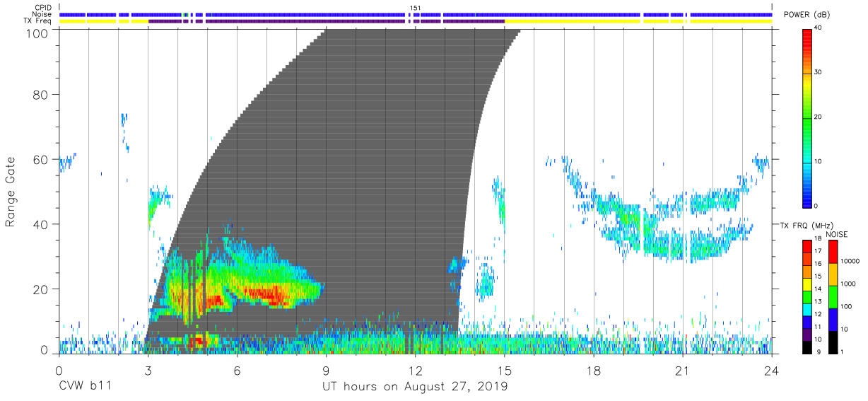Image resolution: width=868 pixels, height=401 pixels.
Task: Click the CVW b11 station label
Action: (x=85, y=387)
